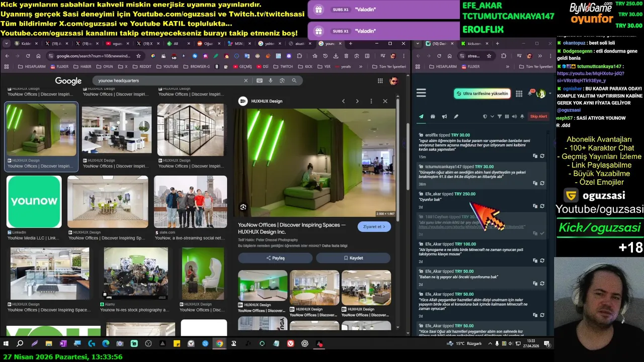
Task: Open TWITCH bookmark folder
Action: coord(283,66)
